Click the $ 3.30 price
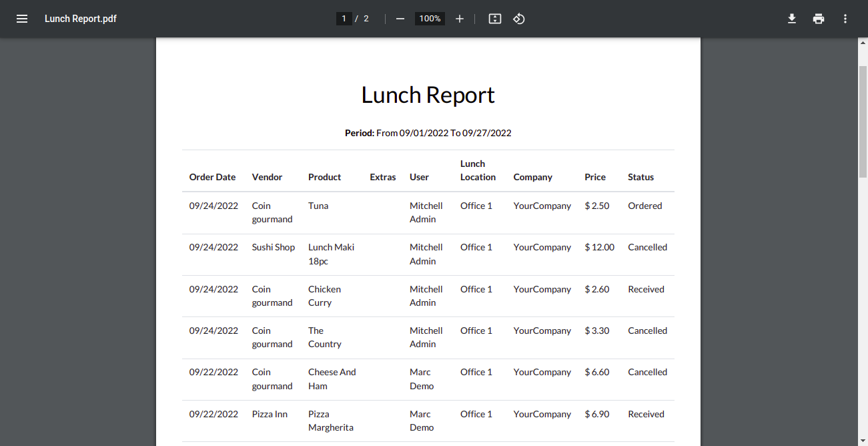This screenshot has width=868, height=446. coord(597,330)
